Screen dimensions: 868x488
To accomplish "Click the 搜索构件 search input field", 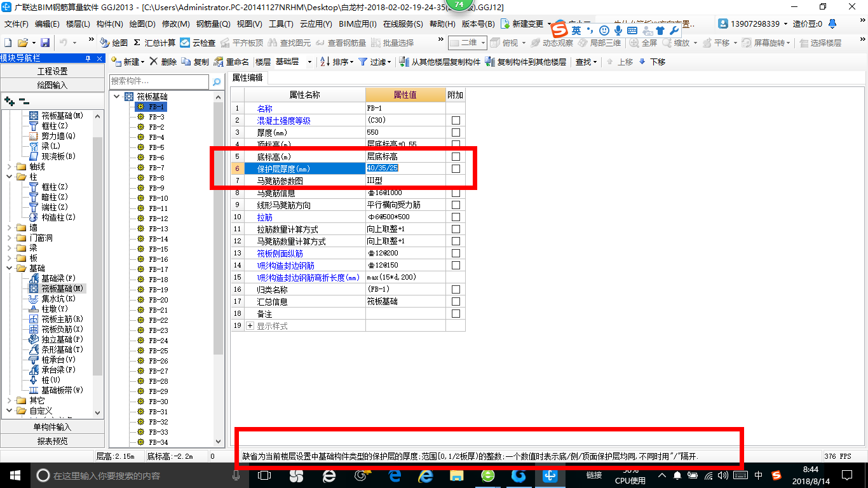I will point(159,81).
